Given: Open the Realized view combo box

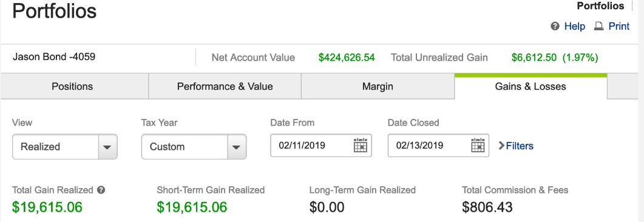Looking at the screenshot, I should click(65, 147).
